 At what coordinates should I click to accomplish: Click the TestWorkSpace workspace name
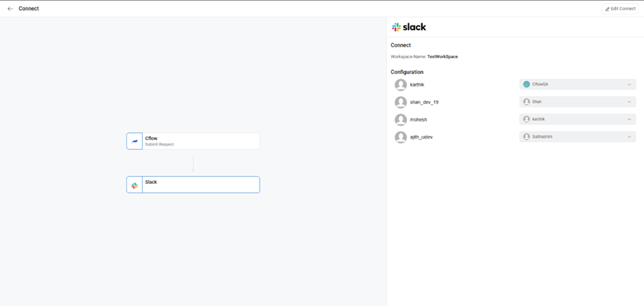click(x=443, y=56)
